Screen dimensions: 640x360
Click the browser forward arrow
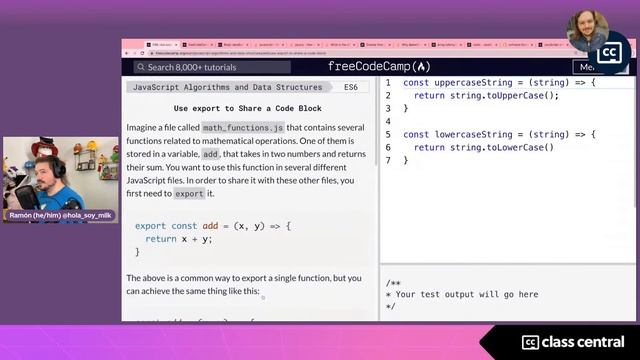pos(134,53)
